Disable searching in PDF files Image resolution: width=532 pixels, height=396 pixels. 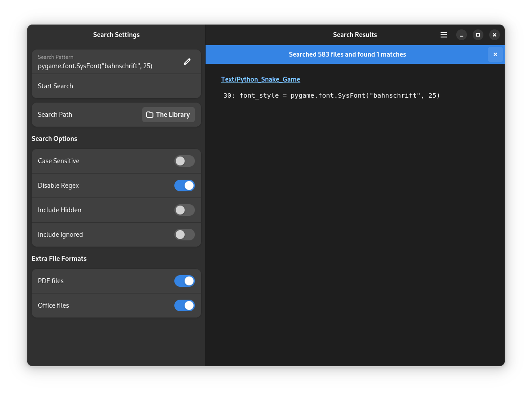pyautogui.click(x=185, y=281)
